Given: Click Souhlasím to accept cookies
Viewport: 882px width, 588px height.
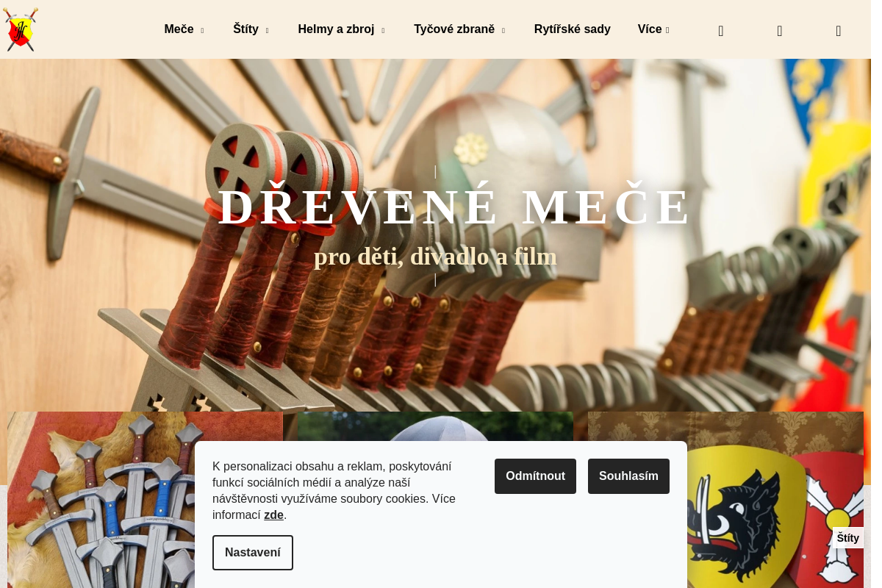Looking at the screenshot, I should tap(628, 476).
